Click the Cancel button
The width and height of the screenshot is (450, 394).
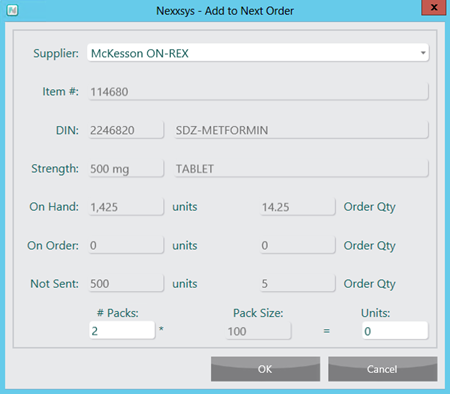(x=383, y=369)
